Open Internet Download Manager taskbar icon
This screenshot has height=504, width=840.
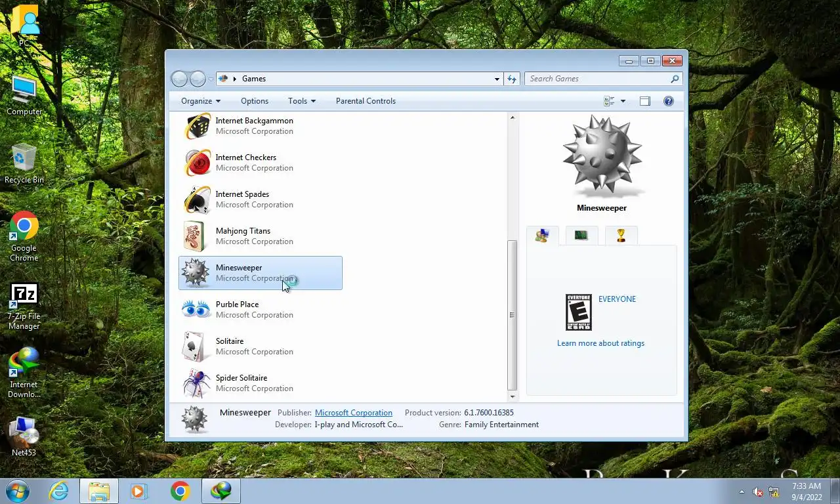[221, 491]
